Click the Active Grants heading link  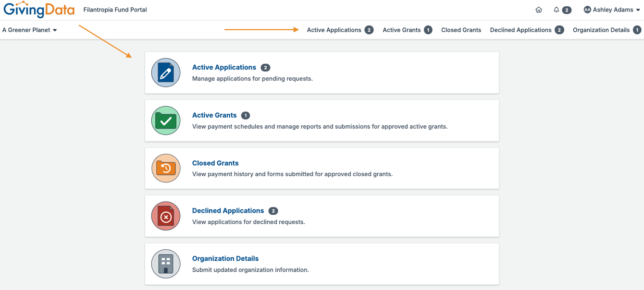(x=214, y=115)
